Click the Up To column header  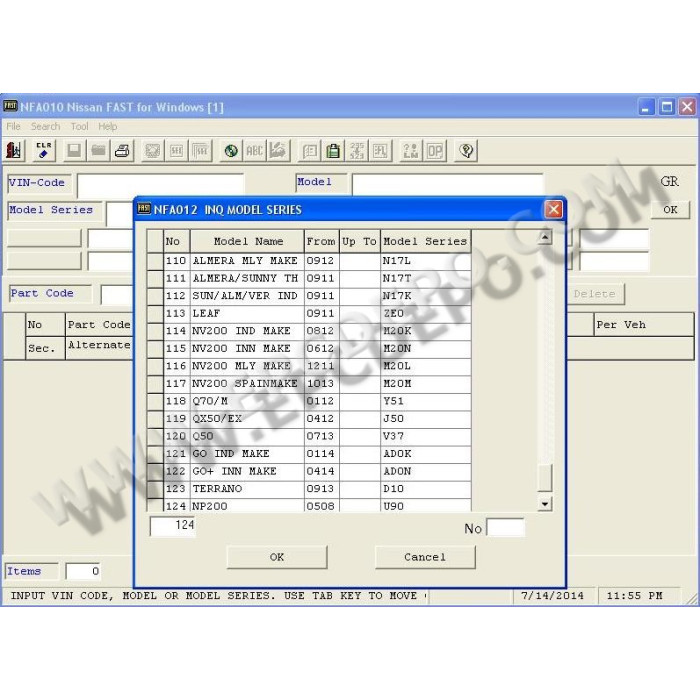tap(360, 242)
